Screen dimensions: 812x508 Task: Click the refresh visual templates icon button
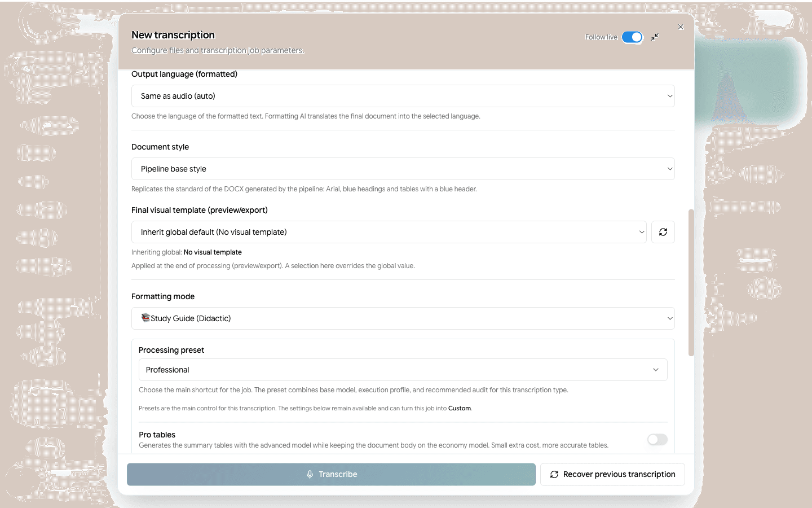pos(663,232)
